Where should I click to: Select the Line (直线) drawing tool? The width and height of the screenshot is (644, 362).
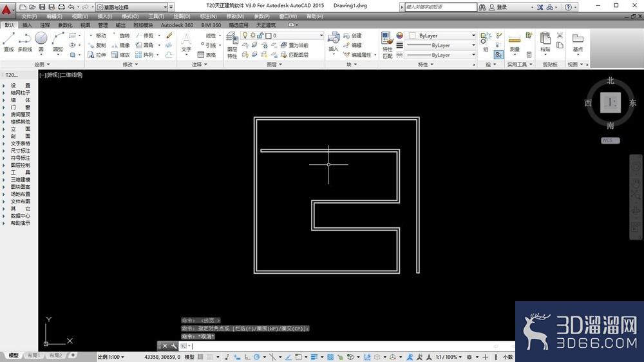click(x=8, y=42)
